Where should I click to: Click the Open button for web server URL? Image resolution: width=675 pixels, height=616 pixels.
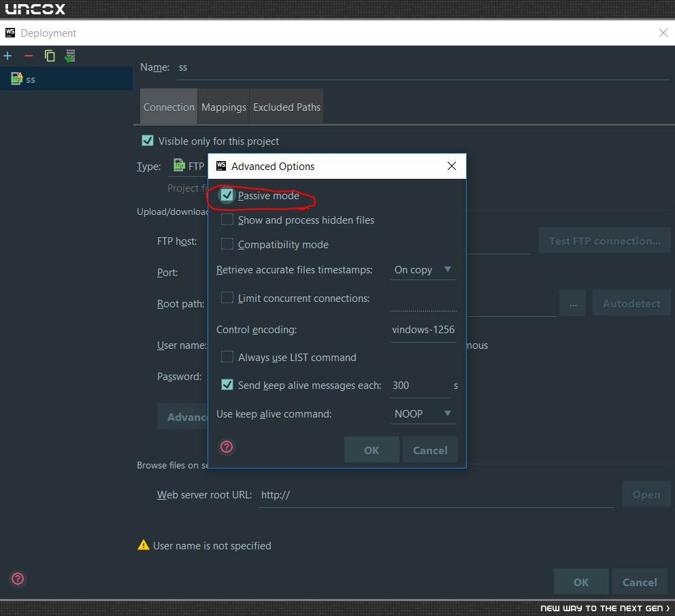point(646,495)
